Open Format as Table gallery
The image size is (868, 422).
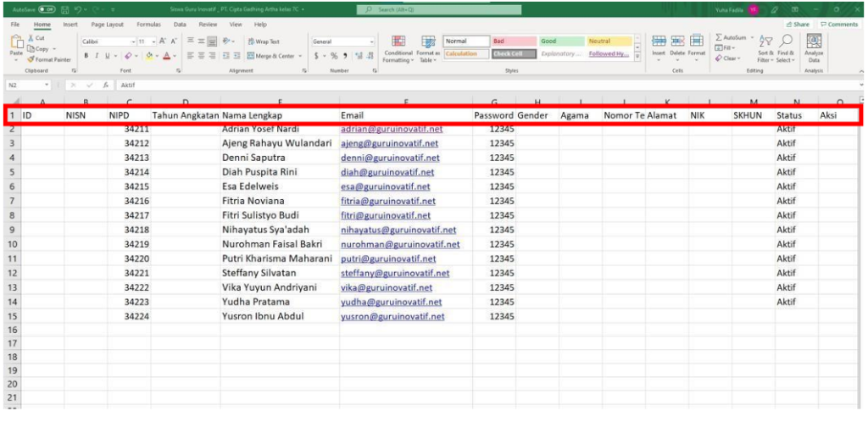428,49
